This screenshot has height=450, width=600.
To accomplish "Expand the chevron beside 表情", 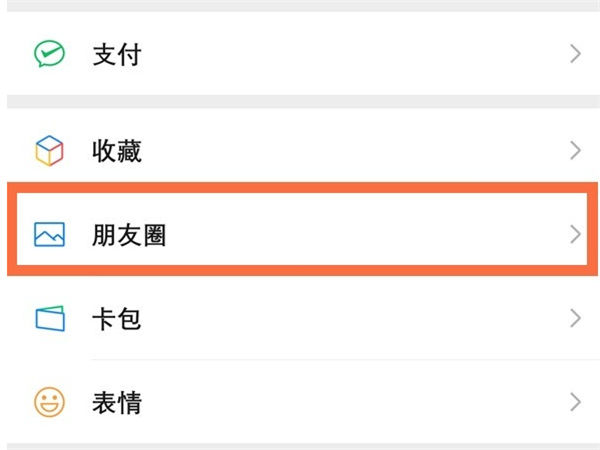I will [575, 403].
